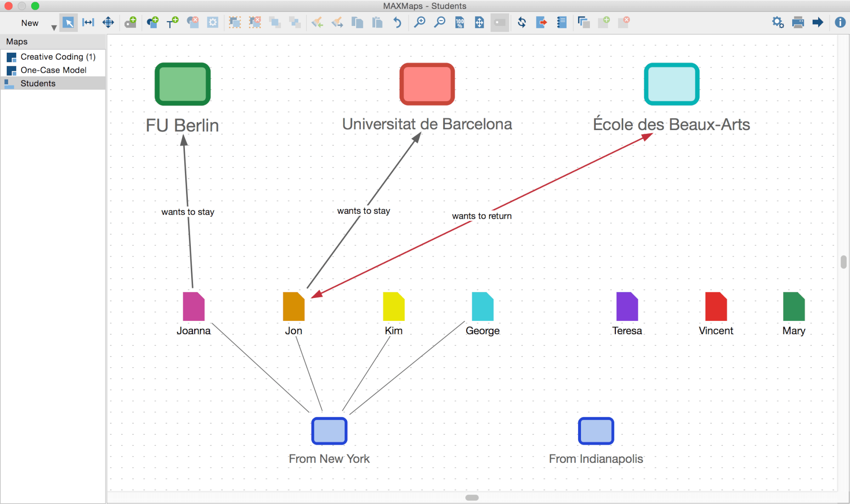
Task: Select the cyan École des Beaux-Arts node
Action: coord(672,84)
